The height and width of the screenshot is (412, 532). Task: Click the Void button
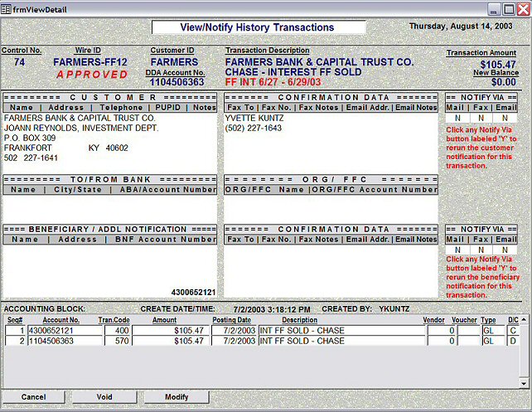(x=104, y=397)
